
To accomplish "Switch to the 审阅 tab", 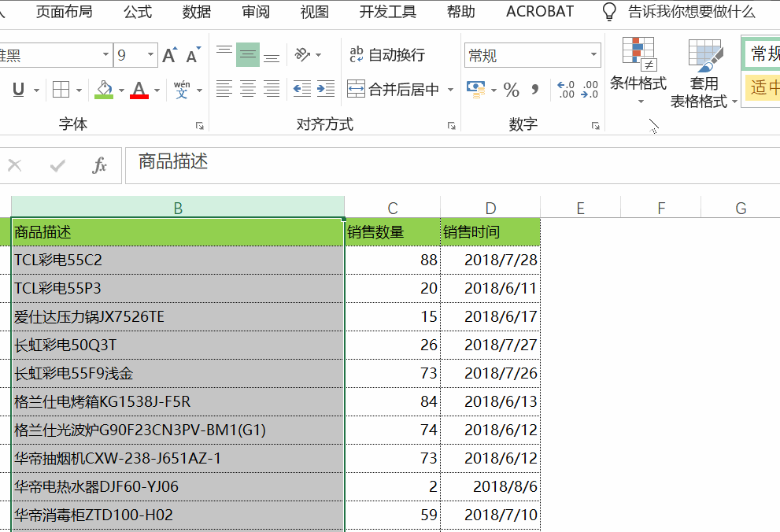I will point(256,12).
